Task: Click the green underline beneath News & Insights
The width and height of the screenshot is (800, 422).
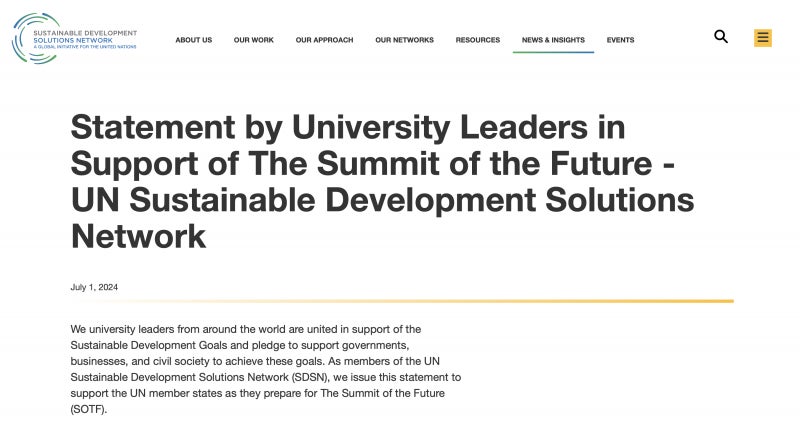Action: pos(553,52)
